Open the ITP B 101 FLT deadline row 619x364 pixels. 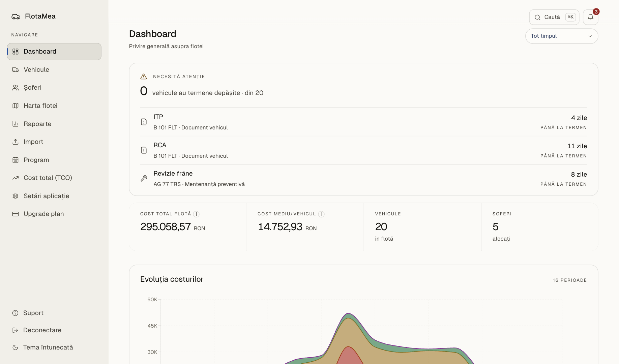tap(363, 122)
